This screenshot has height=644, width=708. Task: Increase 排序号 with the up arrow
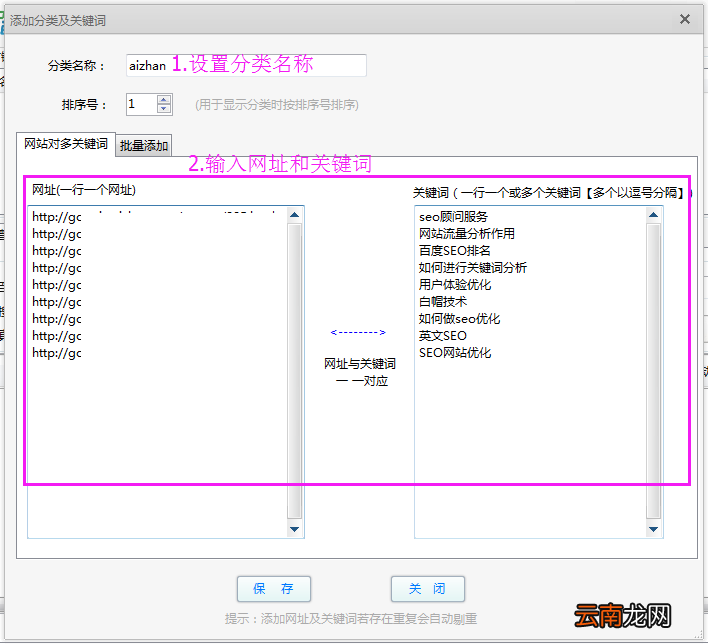point(164,100)
